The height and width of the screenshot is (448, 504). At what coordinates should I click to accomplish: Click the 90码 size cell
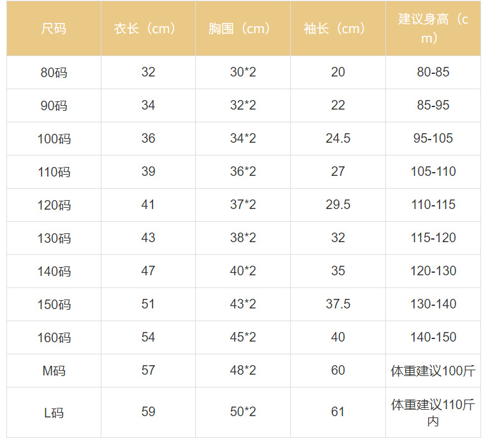point(54,106)
